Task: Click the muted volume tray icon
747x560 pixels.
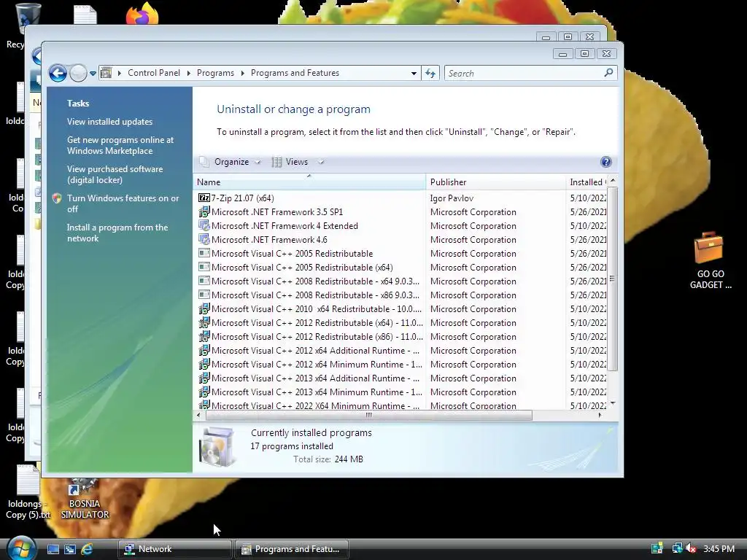Action: click(x=692, y=548)
